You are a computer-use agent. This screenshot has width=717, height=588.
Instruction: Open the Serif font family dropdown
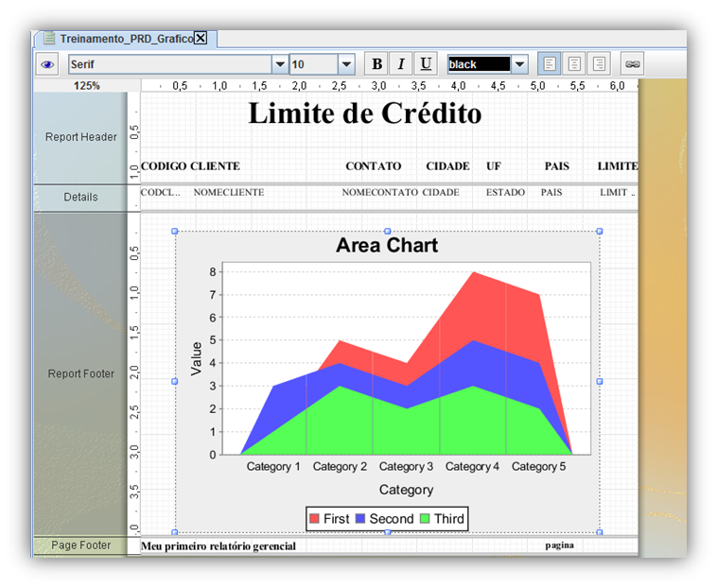coord(279,64)
